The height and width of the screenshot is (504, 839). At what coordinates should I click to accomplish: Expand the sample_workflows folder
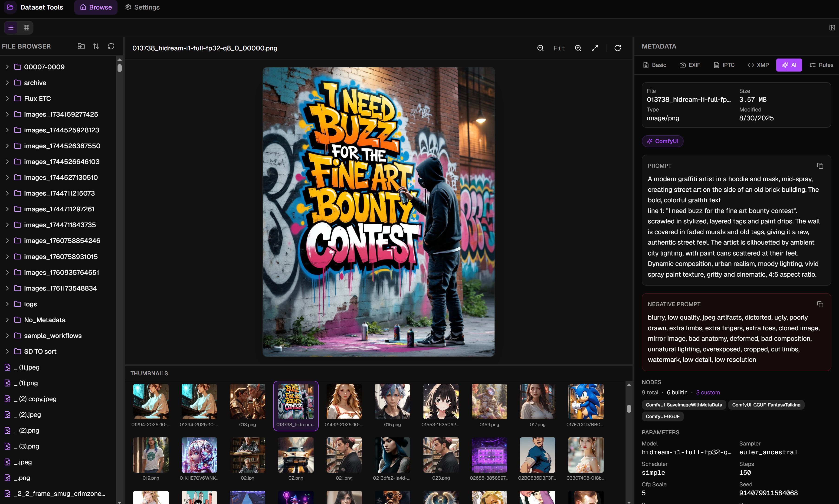[7, 336]
